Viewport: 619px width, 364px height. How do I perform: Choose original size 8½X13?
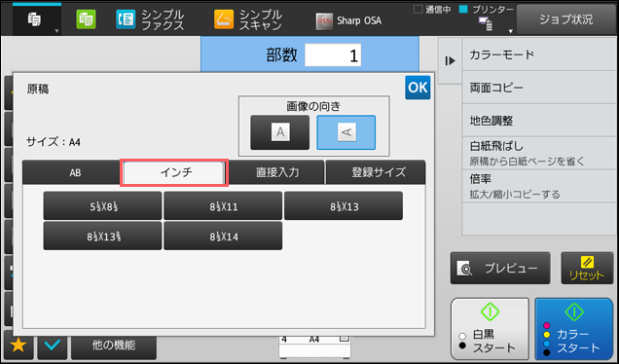(x=344, y=205)
